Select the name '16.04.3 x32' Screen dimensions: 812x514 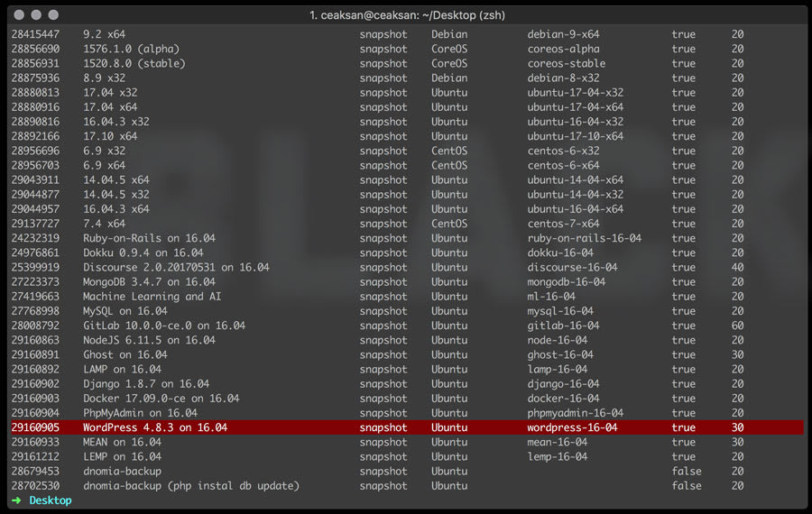[116, 122]
